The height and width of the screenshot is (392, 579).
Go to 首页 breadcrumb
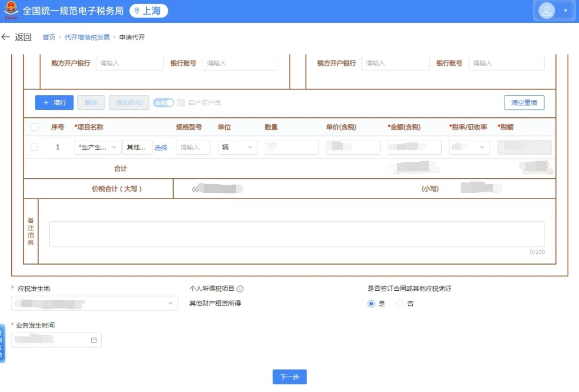tap(49, 37)
